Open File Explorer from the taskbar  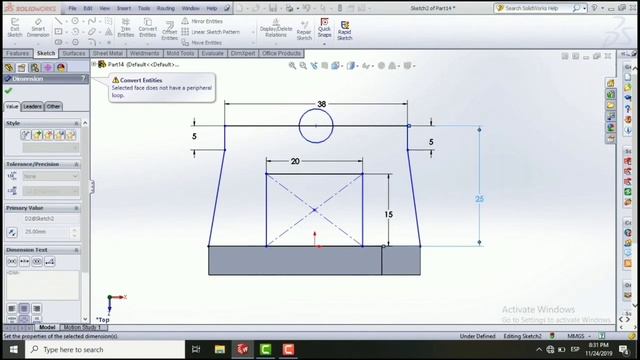(x=220, y=349)
